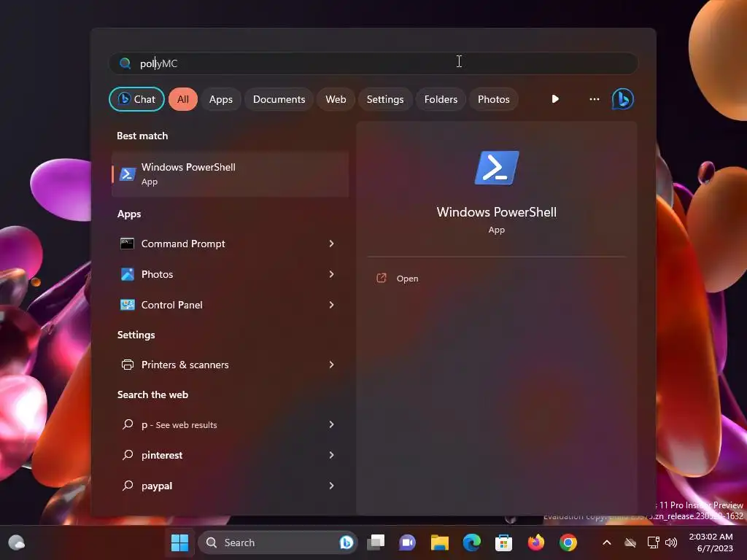
Task: Switch to the Photos filter tab
Action: click(x=494, y=99)
